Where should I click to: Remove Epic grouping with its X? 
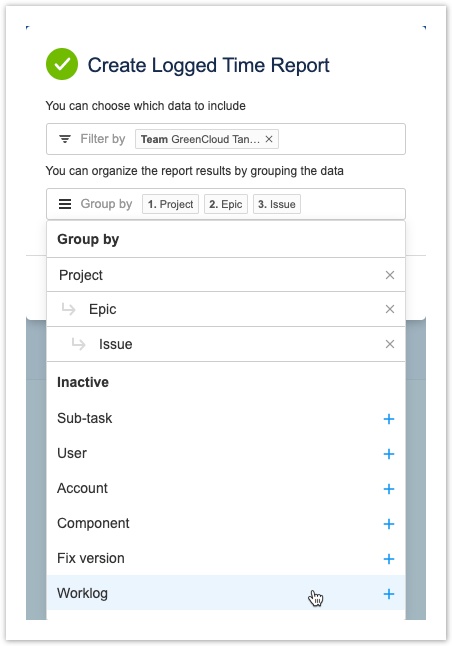[x=390, y=309]
